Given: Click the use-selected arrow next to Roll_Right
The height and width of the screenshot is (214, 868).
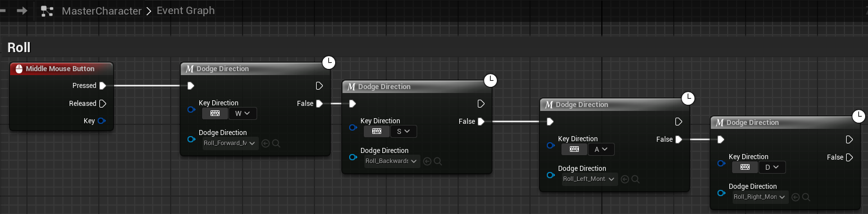Looking at the screenshot, I should (796, 197).
